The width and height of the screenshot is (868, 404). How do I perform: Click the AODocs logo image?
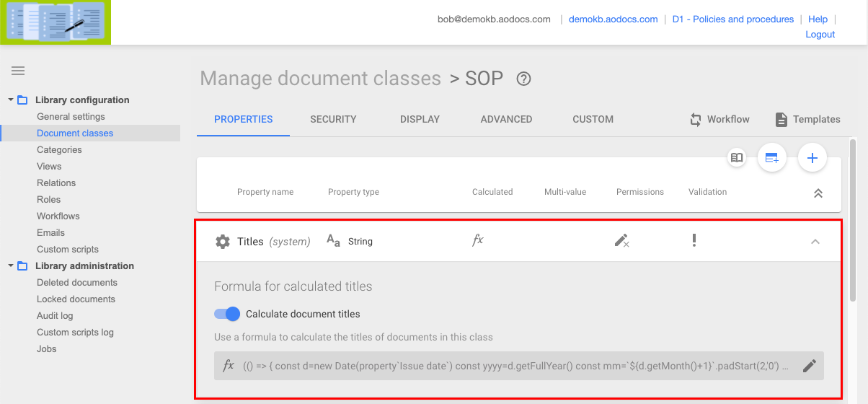coord(56,22)
